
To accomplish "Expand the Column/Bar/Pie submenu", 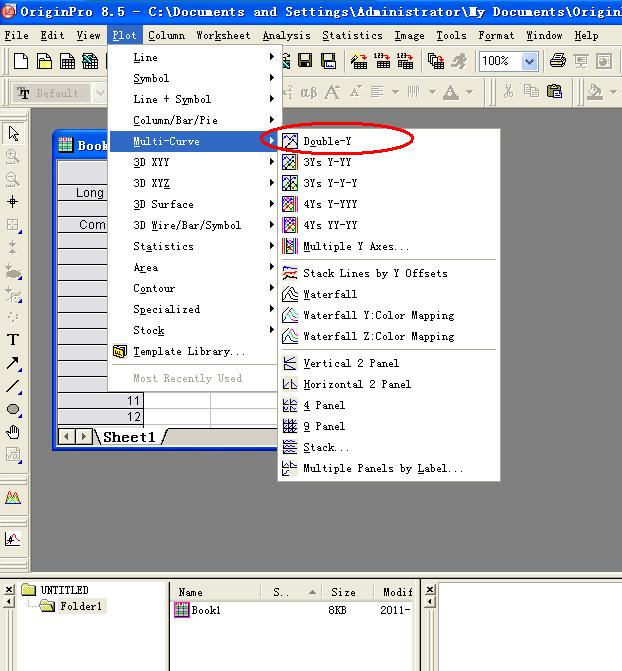I will pos(195,120).
